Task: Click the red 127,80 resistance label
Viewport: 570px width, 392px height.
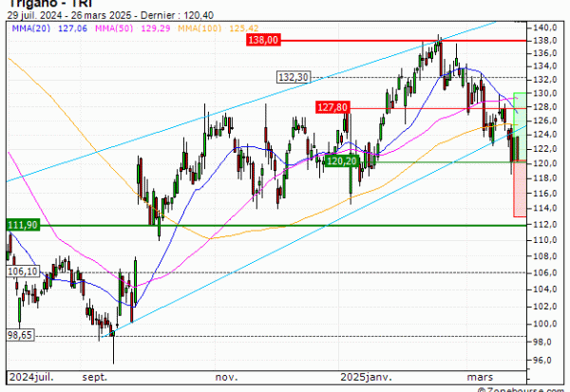Action: [332, 107]
